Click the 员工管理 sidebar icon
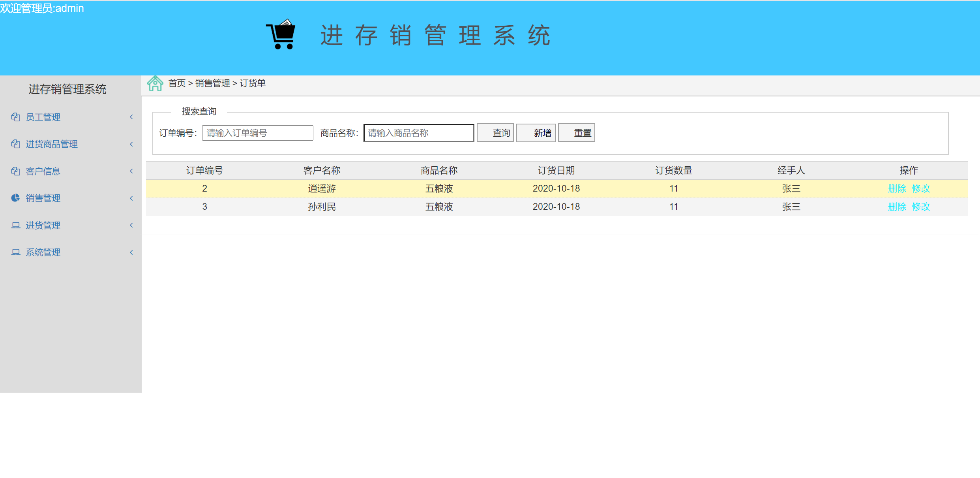This screenshot has height=478, width=980. [x=15, y=117]
